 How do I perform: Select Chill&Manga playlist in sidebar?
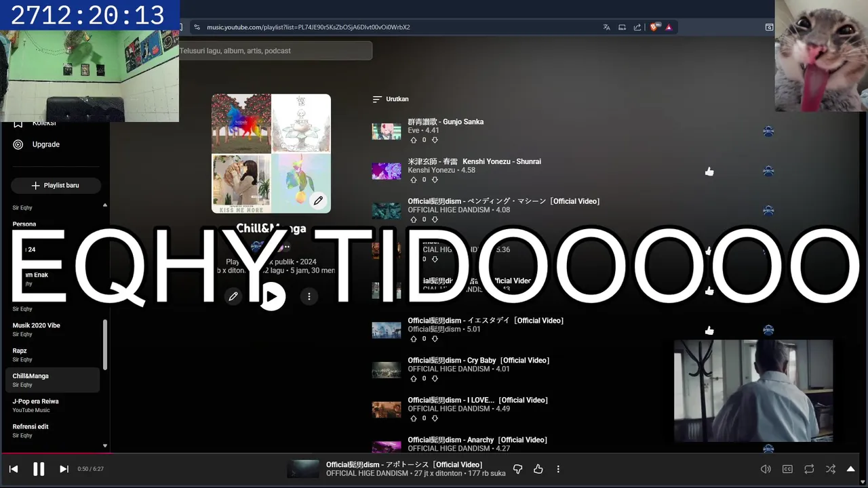point(54,380)
